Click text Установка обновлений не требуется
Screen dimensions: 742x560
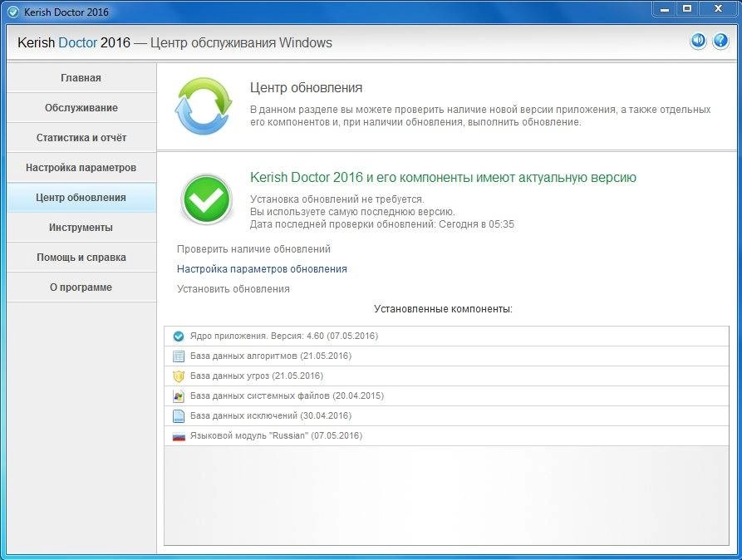click(x=337, y=199)
